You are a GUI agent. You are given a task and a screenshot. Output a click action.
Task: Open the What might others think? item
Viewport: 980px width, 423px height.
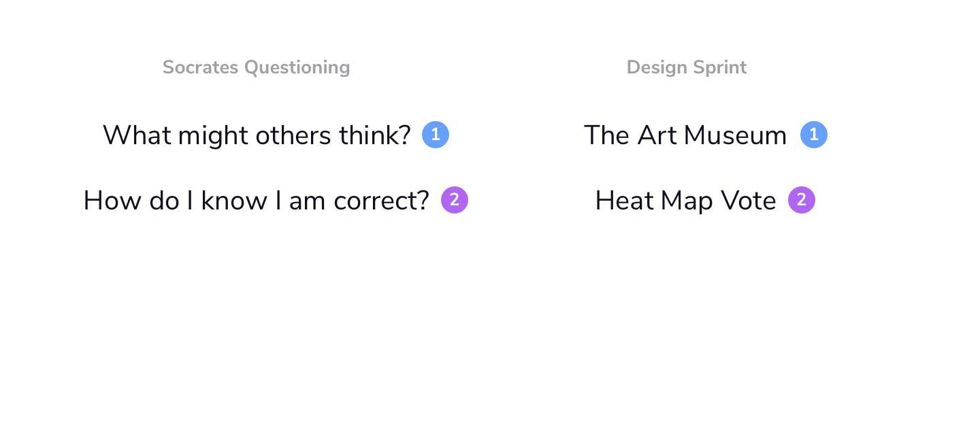(257, 135)
